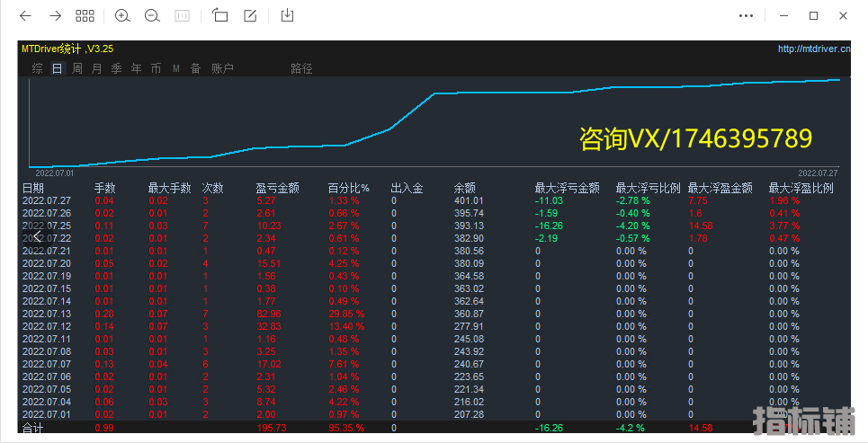Viewport: 868px width, 443px height.
Task: Go back with the left arrow icon
Action: 25,16
